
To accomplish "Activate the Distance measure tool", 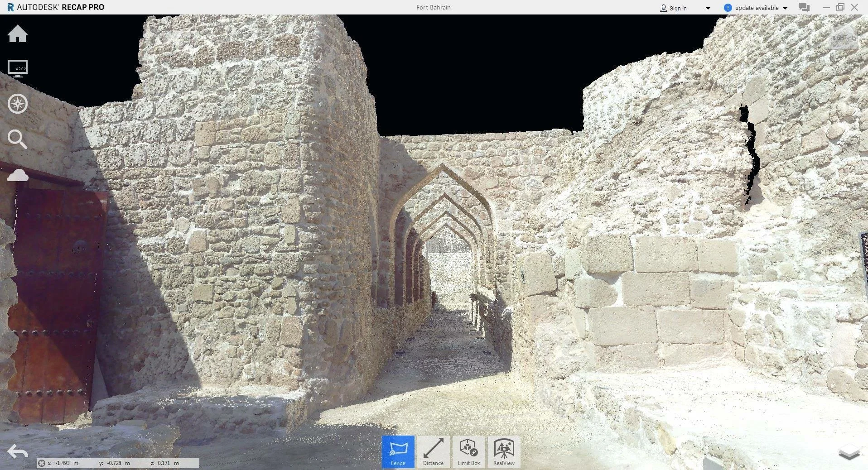I will [x=434, y=451].
